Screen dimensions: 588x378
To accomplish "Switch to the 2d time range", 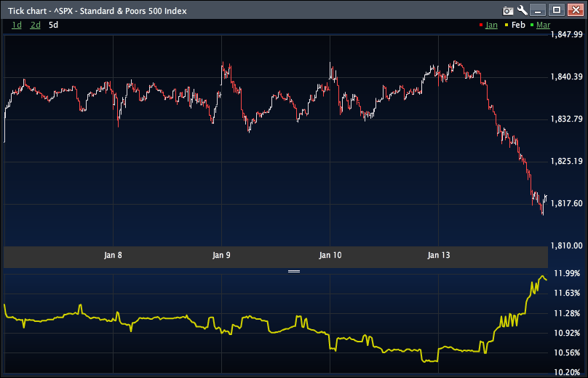I will point(35,25).
